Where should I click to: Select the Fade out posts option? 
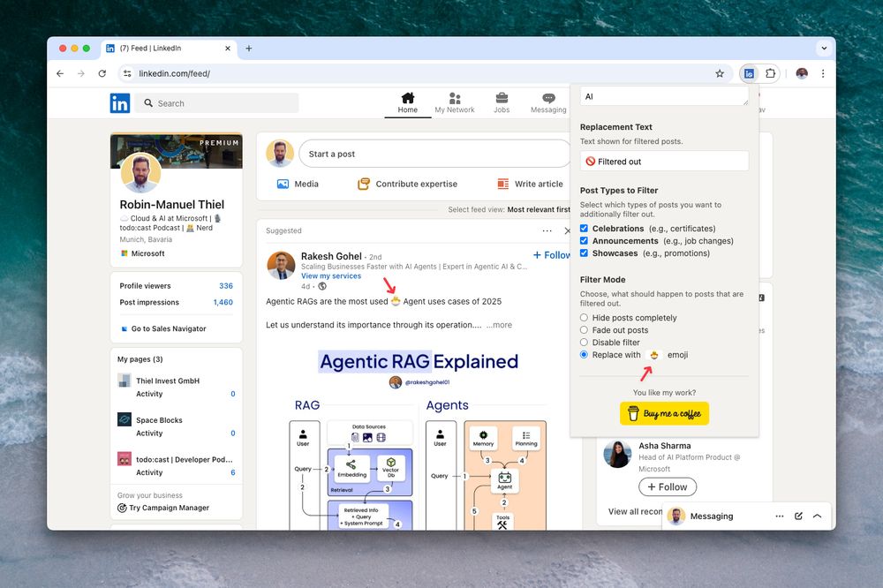(584, 330)
